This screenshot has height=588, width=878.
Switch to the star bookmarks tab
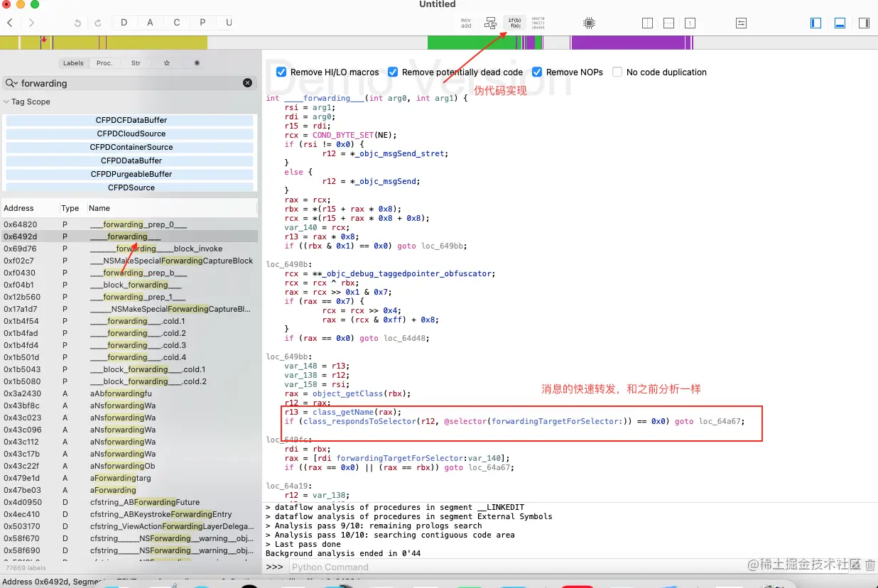(x=167, y=63)
